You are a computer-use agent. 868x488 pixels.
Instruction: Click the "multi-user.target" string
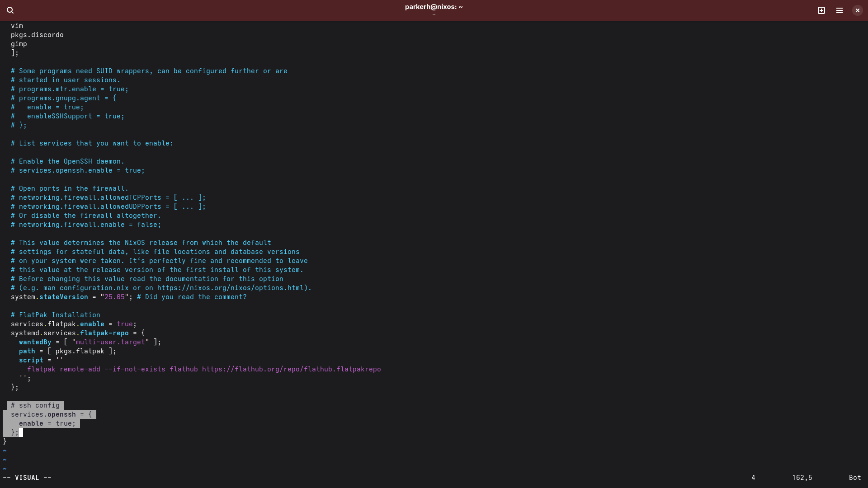tap(110, 342)
